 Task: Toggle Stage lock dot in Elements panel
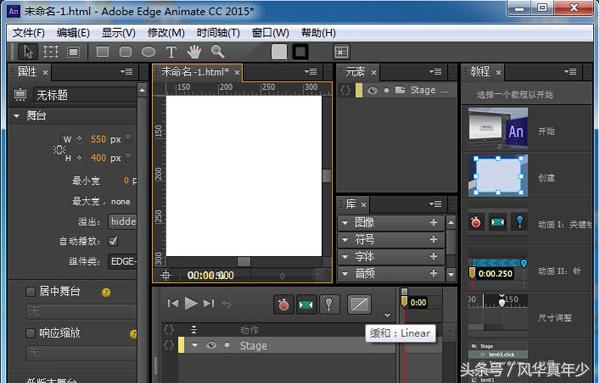pos(386,90)
